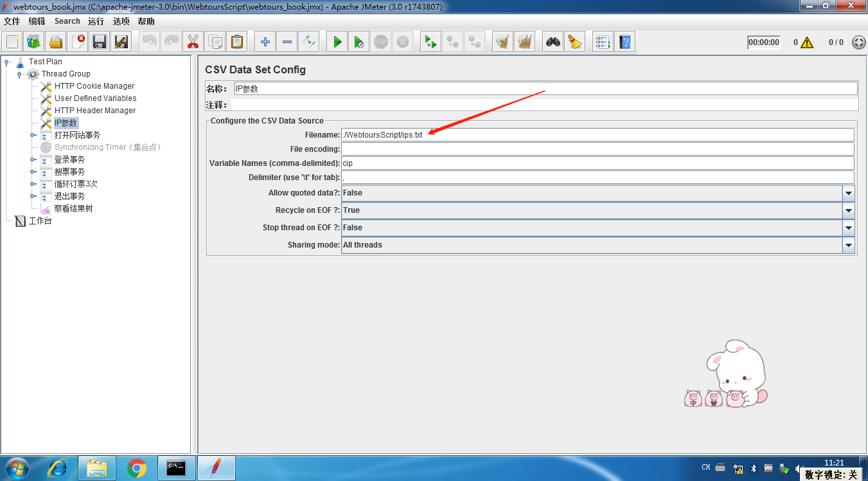
Task: Click the Variable Names input field
Action: click(x=598, y=163)
